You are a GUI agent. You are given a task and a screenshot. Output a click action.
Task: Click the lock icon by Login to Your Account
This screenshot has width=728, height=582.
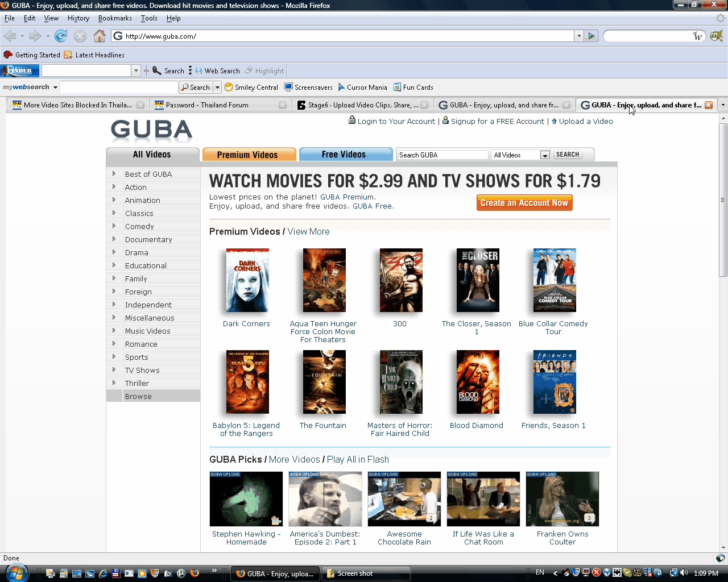click(x=352, y=120)
